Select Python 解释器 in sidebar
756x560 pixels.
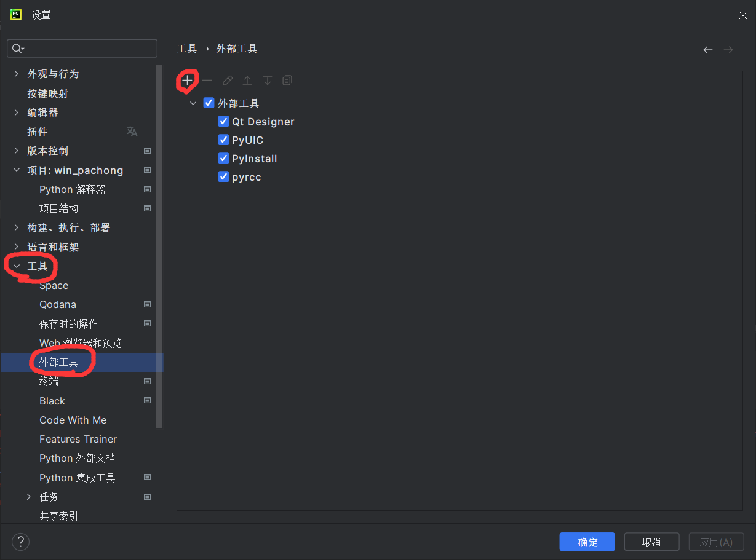tap(72, 189)
